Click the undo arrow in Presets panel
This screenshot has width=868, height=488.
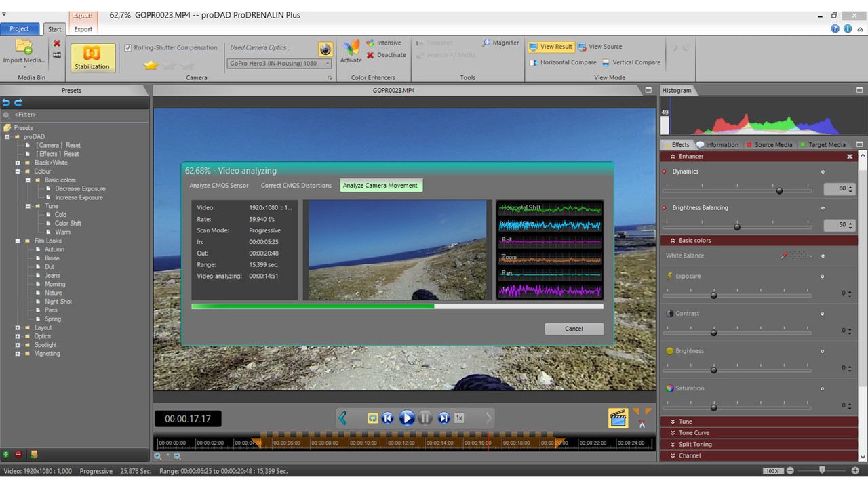click(7, 102)
